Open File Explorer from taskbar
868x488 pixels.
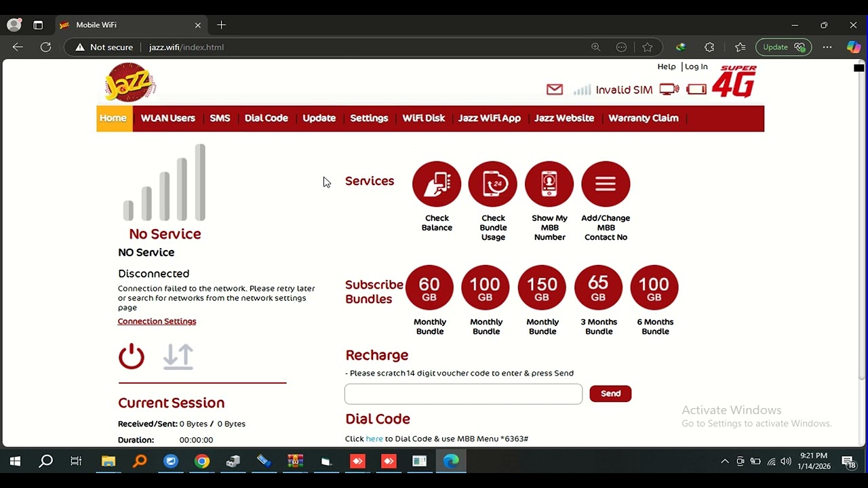tap(108, 462)
